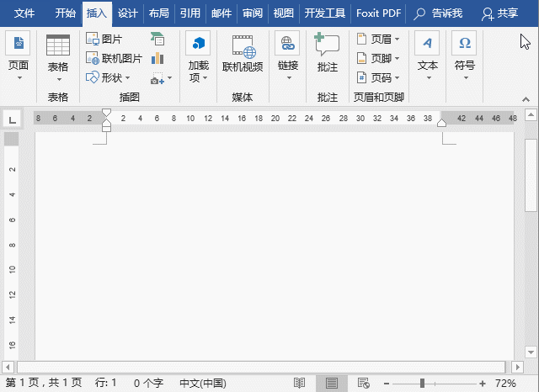Open the 设计 (Design) tab
The width and height of the screenshot is (539, 392).
click(127, 13)
